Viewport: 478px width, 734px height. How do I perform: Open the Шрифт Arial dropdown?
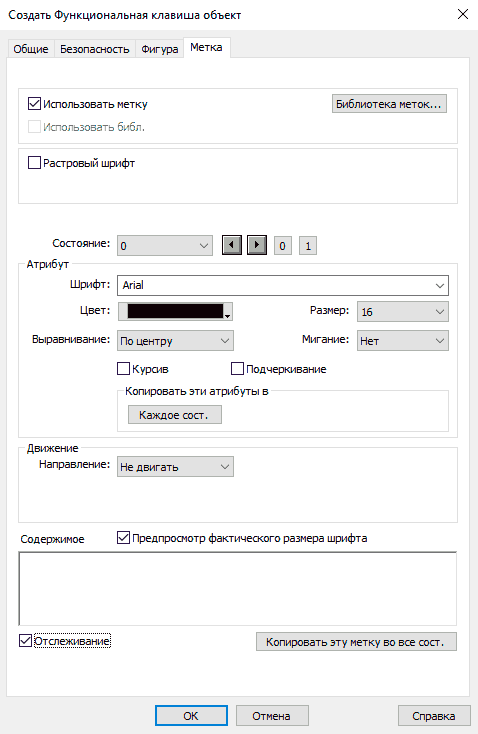283,286
